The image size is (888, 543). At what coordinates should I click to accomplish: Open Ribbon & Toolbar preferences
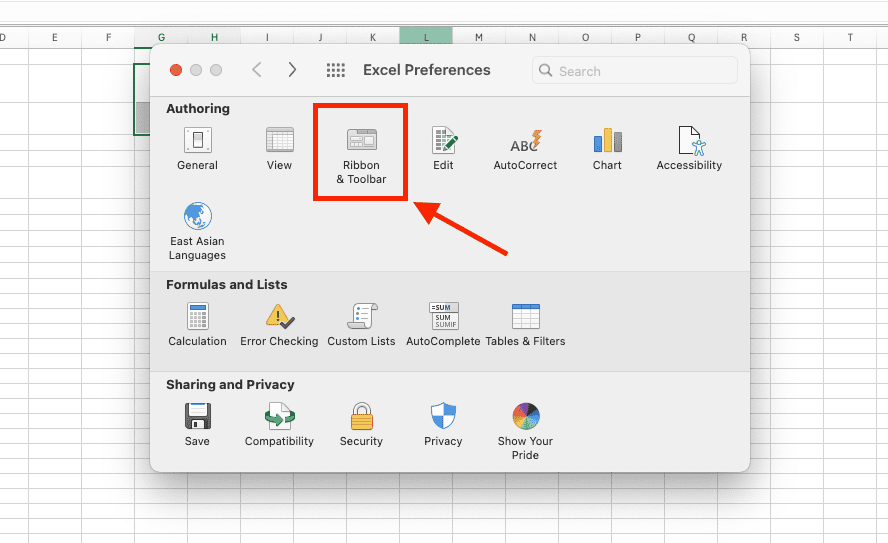point(361,155)
